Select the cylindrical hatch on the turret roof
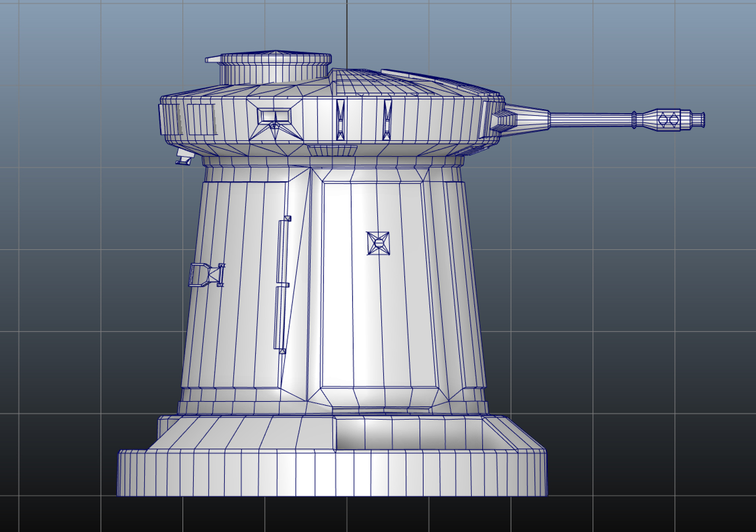This screenshot has width=756, height=532. (x=275, y=67)
